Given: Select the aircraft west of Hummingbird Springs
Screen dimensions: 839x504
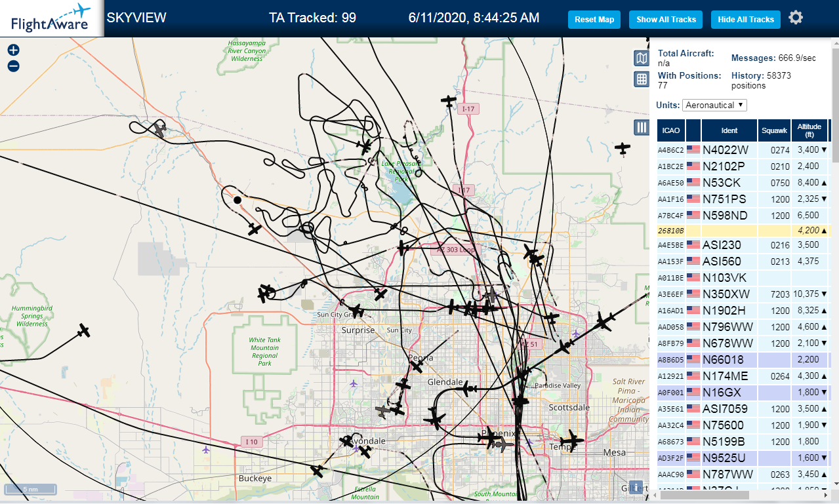Looking at the screenshot, I should click(83, 331).
